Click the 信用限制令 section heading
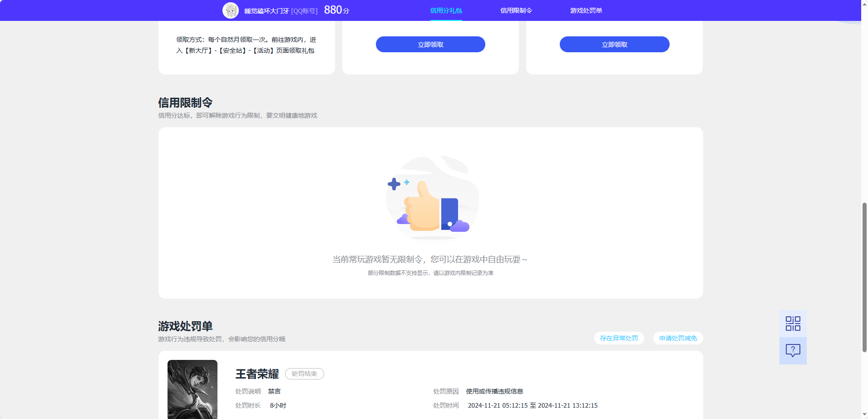The height and width of the screenshot is (419, 868). coord(185,103)
